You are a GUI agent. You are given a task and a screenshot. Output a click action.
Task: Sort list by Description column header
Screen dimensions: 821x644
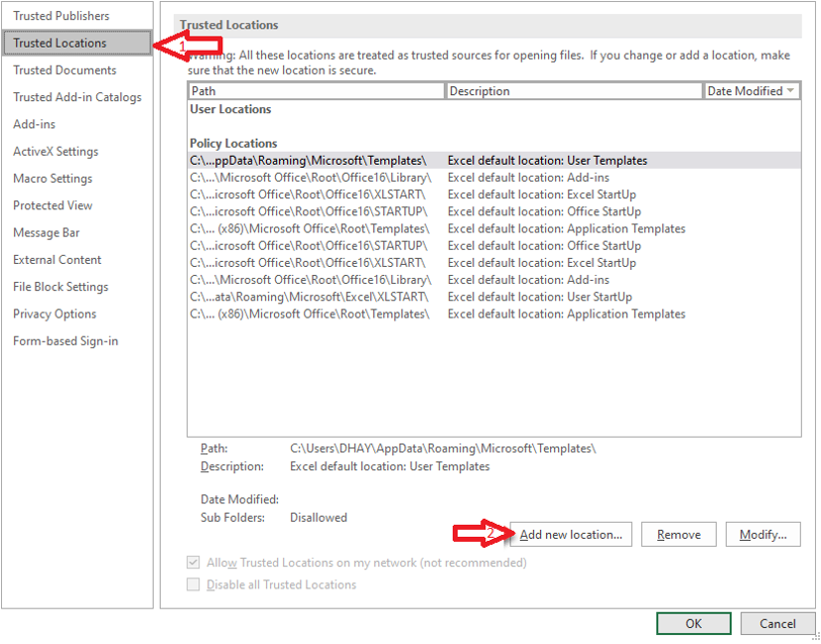click(573, 91)
